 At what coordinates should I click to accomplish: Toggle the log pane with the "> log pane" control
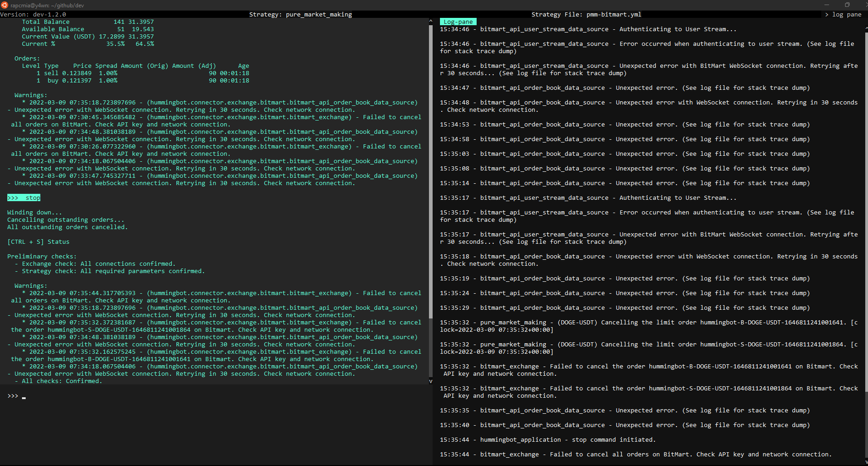(844, 14)
